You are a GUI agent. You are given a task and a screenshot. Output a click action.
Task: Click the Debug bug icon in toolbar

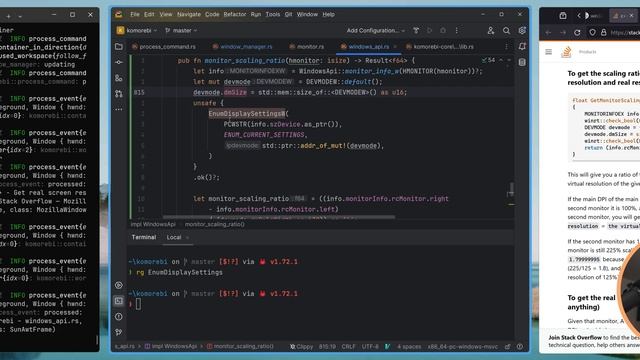point(443,31)
